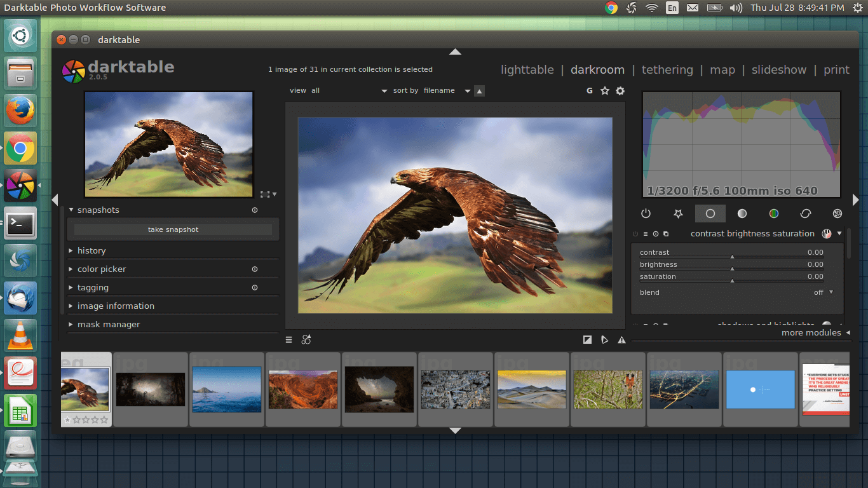Select the orange canyon thumbnail in filmstrip

(303, 390)
